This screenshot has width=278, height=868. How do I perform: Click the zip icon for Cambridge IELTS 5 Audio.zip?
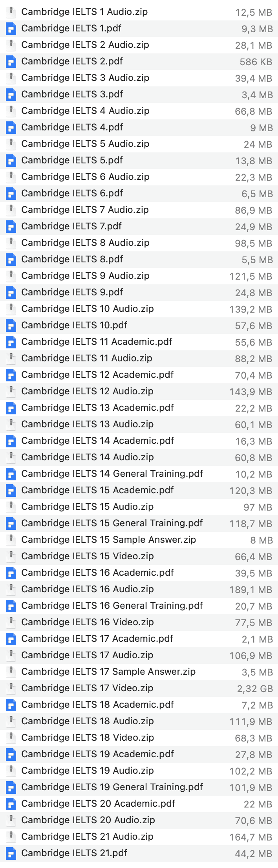11,144
